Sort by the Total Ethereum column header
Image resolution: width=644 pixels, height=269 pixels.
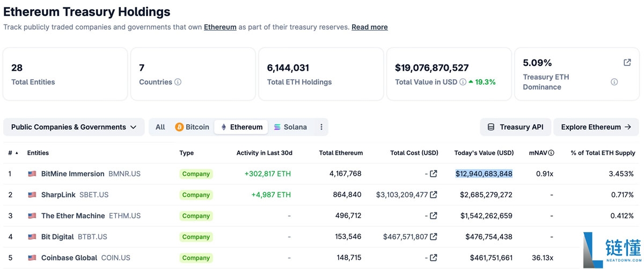point(341,153)
